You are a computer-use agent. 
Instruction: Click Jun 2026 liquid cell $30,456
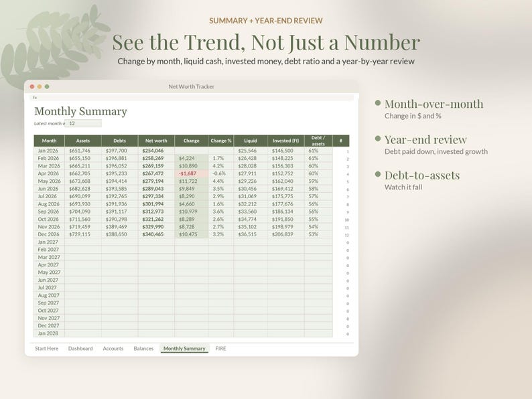click(x=251, y=189)
